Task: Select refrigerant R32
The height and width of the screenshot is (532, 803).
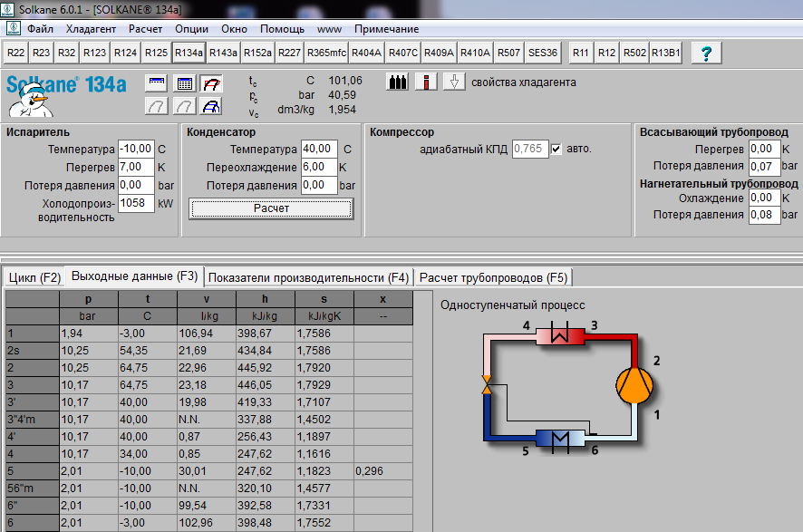Action: (66, 53)
